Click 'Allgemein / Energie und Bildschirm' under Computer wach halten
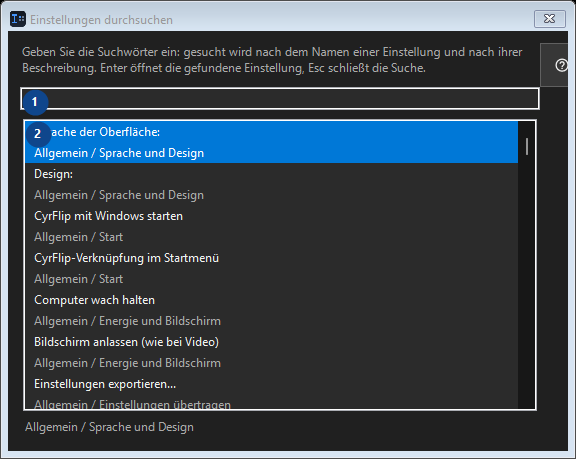Image resolution: width=576 pixels, height=459 pixels. point(127,321)
